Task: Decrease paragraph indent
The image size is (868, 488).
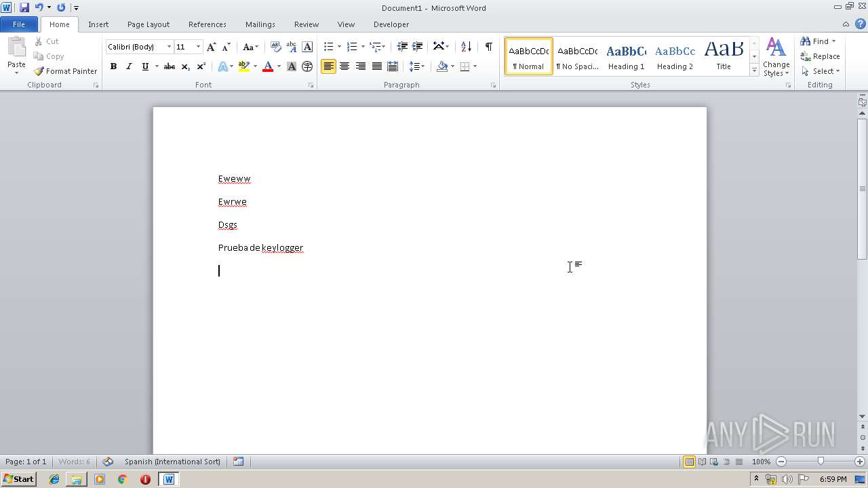Action: point(402,47)
